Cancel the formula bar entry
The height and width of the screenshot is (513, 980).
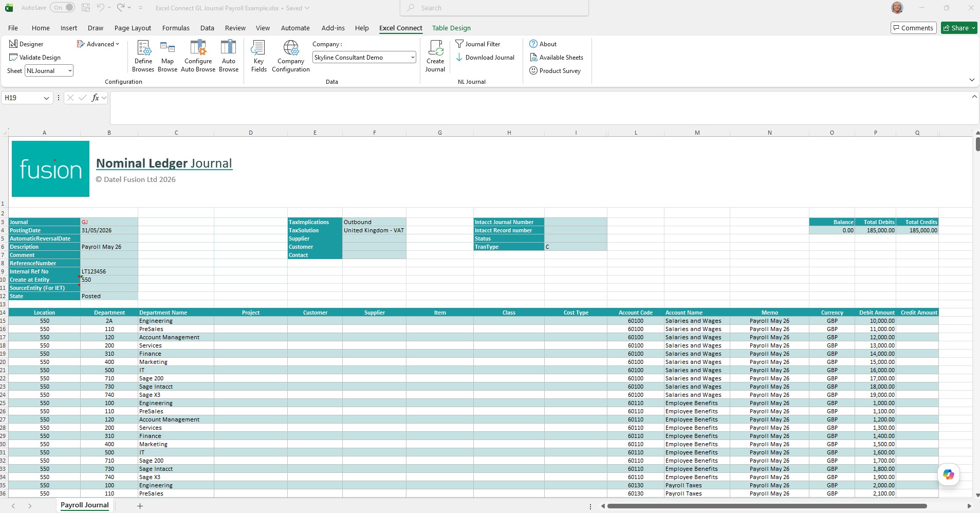click(70, 98)
